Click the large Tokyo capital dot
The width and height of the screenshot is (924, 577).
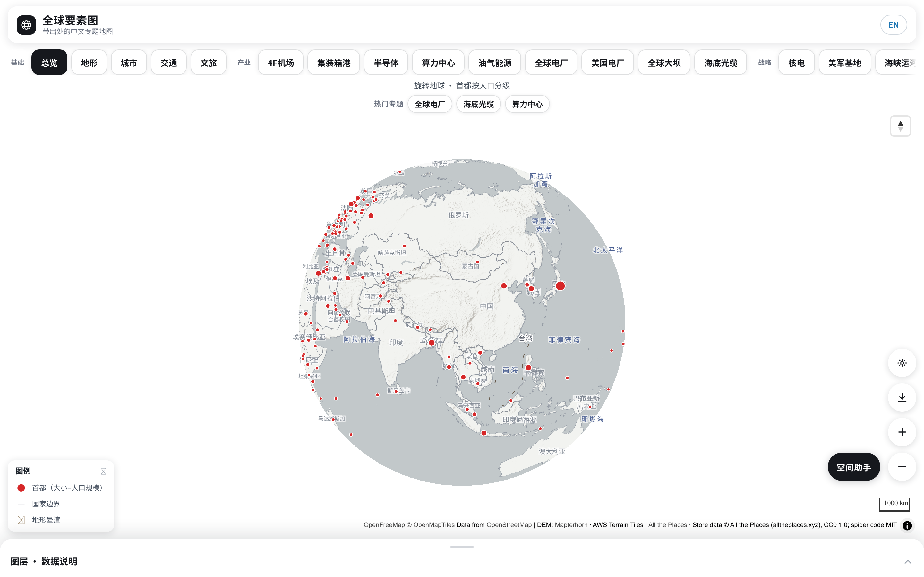(560, 286)
